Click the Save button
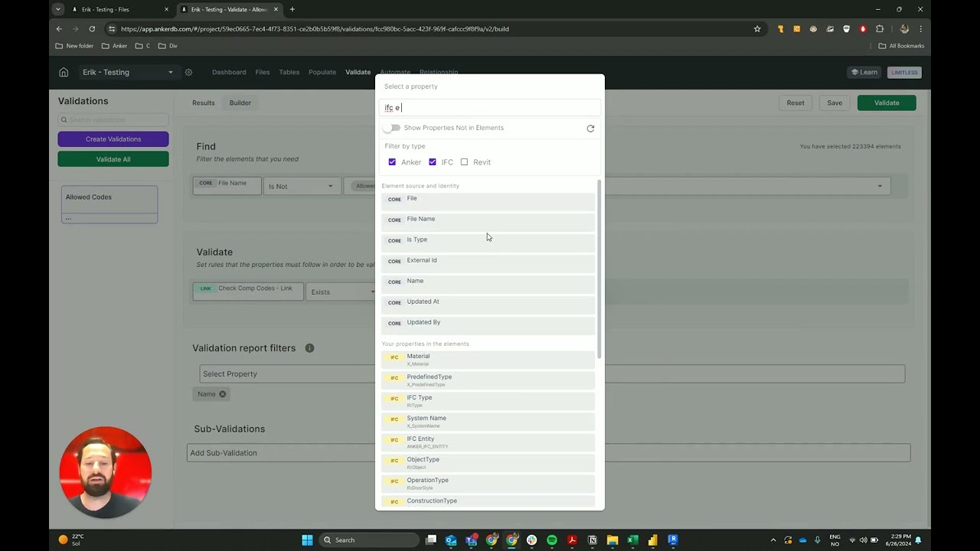The image size is (980, 551). tap(835, 103)
